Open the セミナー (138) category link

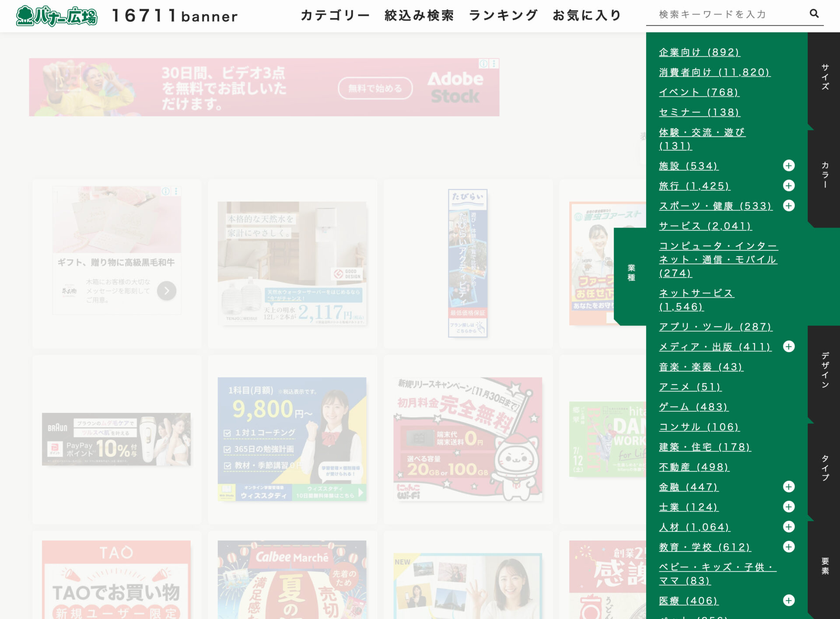click(x=699, y=112)
